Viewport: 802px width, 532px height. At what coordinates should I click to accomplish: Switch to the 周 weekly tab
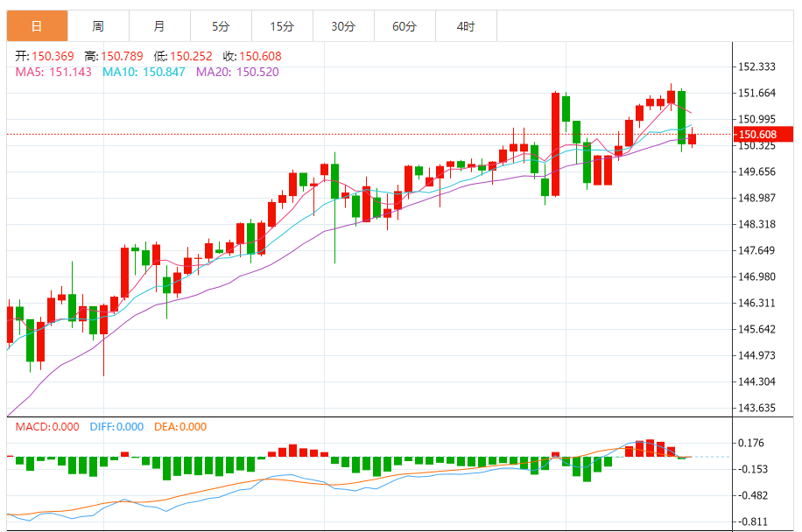pos(98,26)
